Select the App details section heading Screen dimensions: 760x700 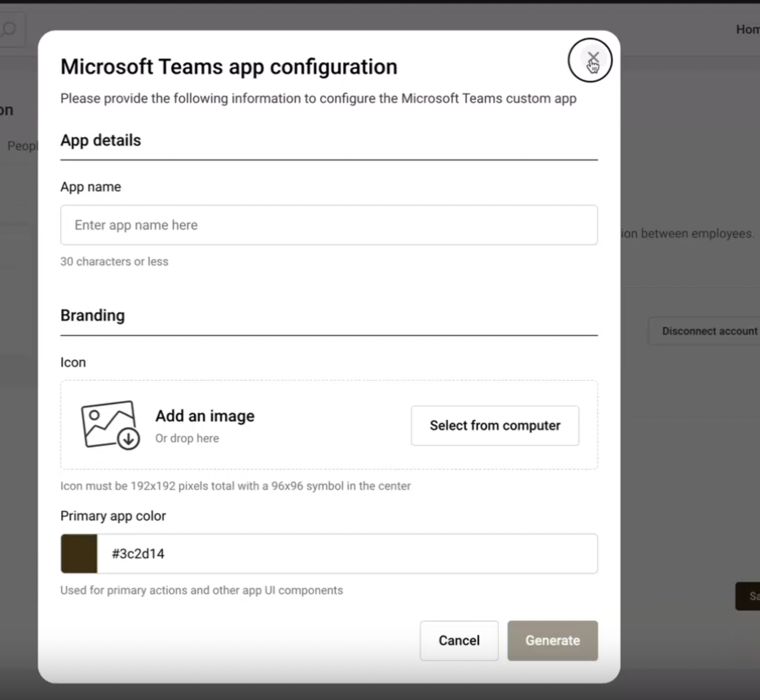pos(101,140)
